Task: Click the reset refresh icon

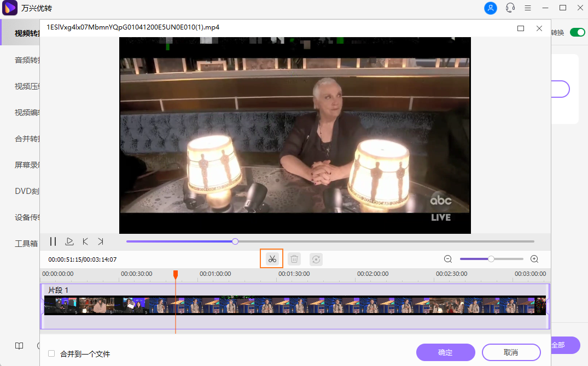Action: pyautogui.click(x=316, y=259)
